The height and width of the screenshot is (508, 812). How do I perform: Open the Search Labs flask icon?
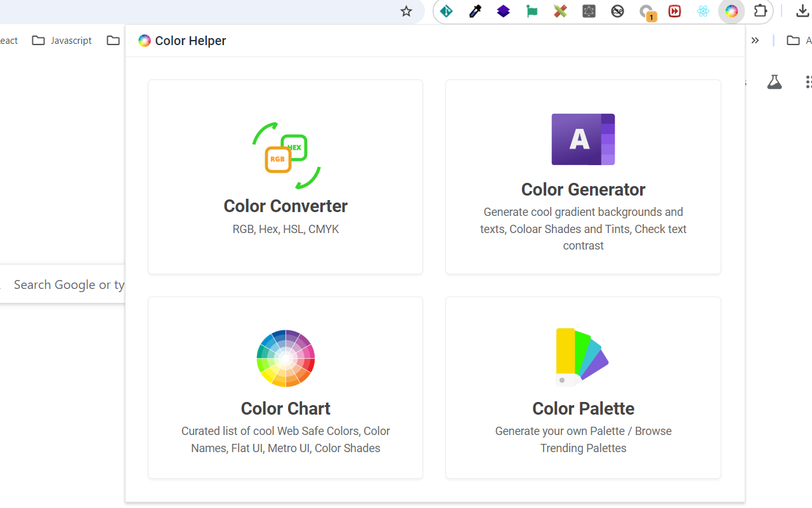coord(775,81)
